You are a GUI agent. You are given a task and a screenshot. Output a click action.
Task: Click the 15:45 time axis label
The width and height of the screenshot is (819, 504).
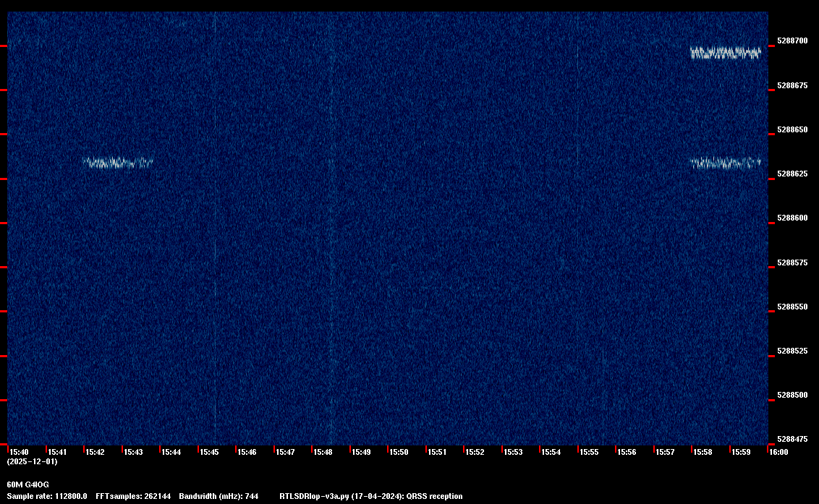coord(209,452)
